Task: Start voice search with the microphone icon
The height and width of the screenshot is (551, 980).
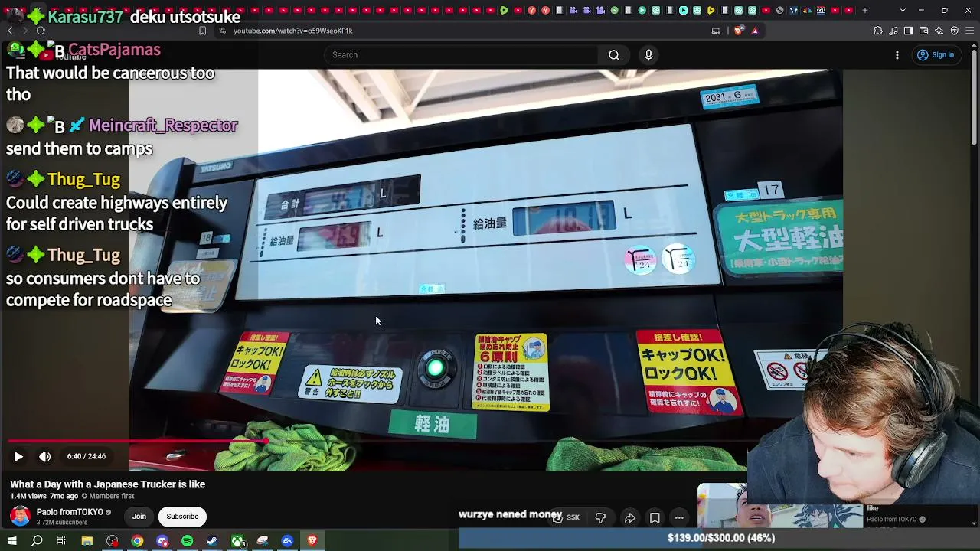Action: tap(648, 55)
